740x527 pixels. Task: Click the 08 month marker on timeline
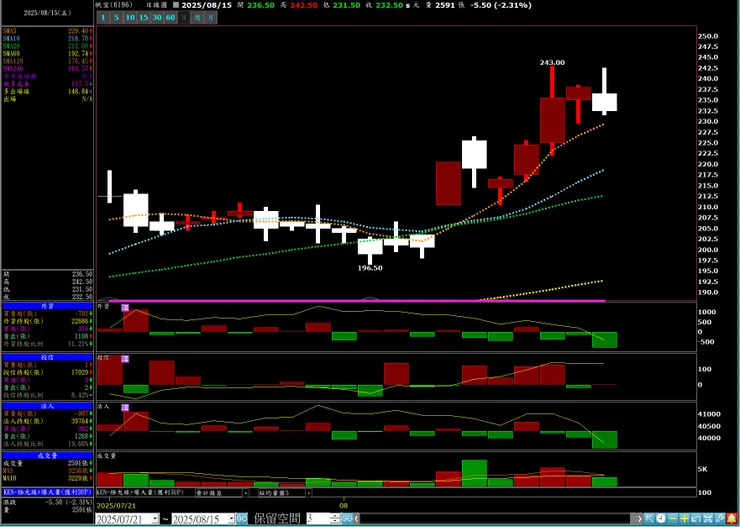point(344,505)
